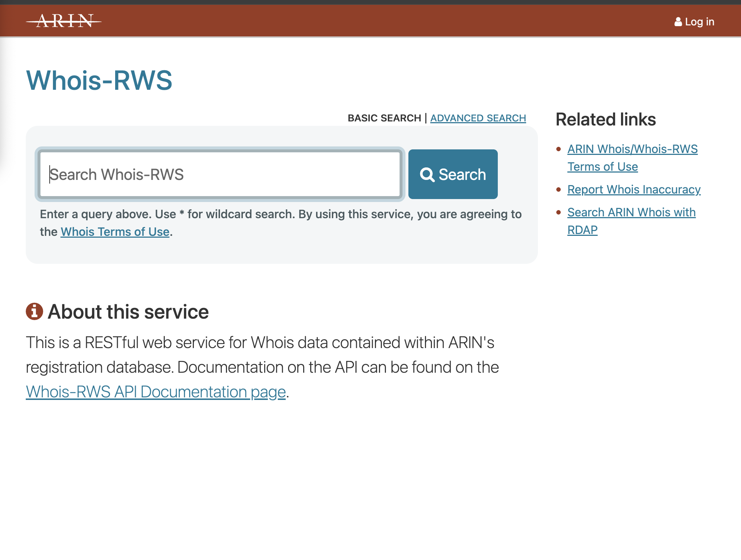
Task: Click the bullet beside Report Whois Inaccuracy
Action: (x=558, y=189)
